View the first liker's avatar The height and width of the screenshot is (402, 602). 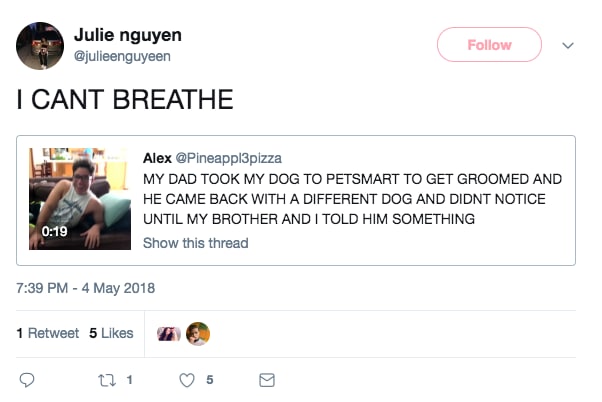click(170, 333)
